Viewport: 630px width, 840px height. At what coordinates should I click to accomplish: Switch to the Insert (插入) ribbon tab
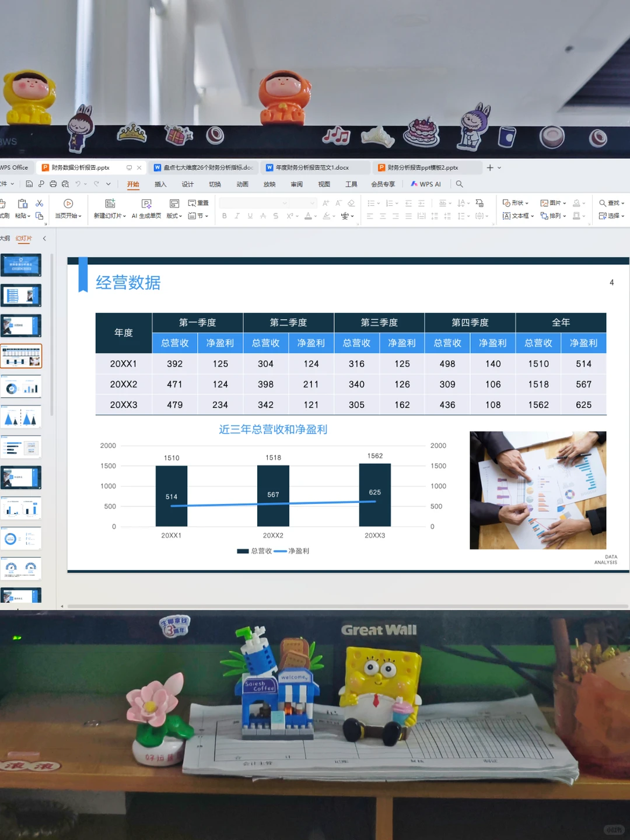(x=160, y=184)
